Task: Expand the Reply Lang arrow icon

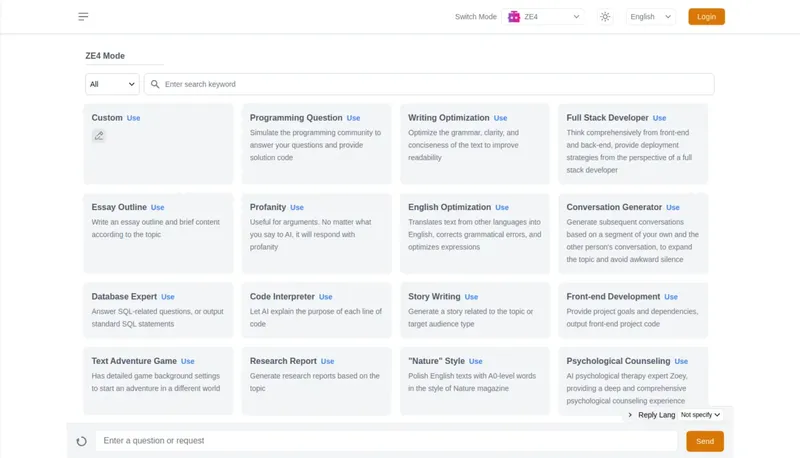Action: [x=630, y=414]
